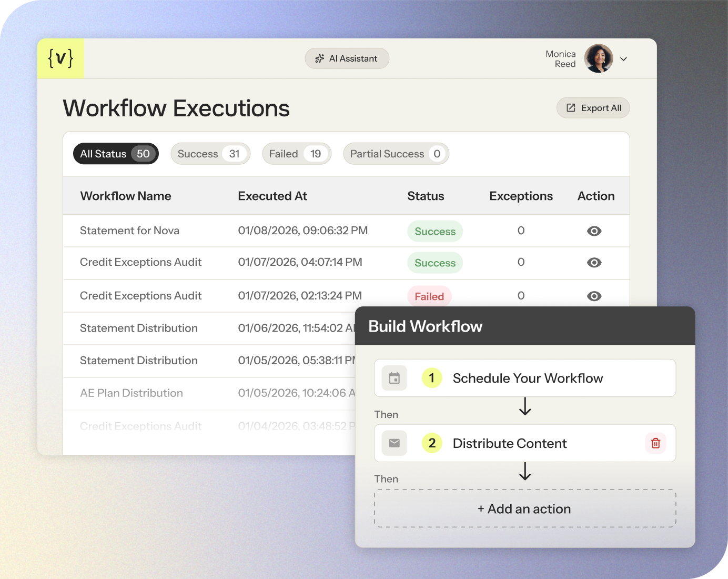Click the Export All button

[593, 108]
